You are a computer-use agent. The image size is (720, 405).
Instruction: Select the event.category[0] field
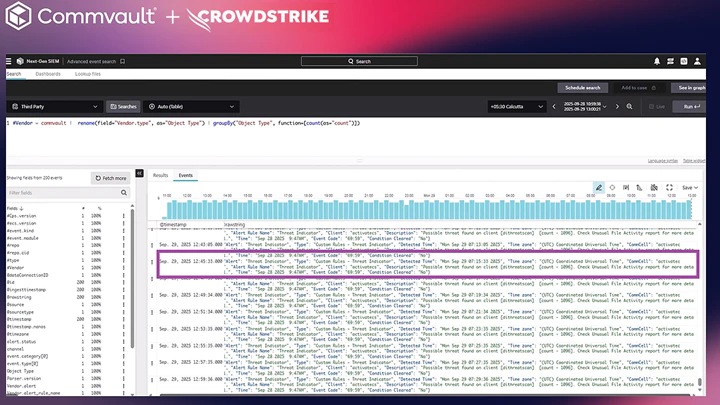click(x=27, y=356)
